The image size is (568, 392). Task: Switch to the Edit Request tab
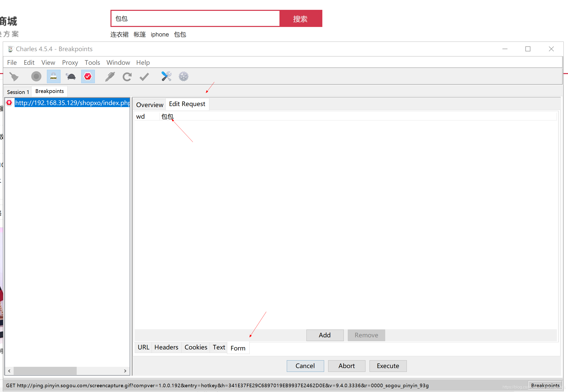186,104
